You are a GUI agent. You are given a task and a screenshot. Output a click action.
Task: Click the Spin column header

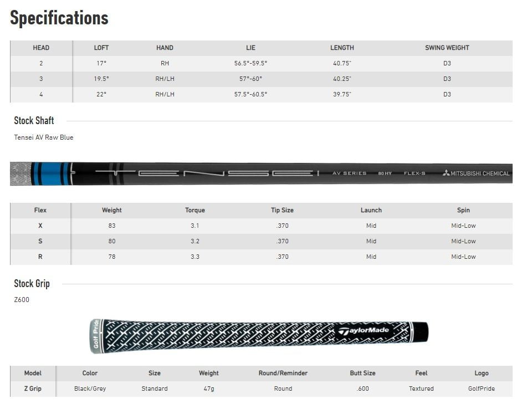pyautogui.click(x=463, y=210)
